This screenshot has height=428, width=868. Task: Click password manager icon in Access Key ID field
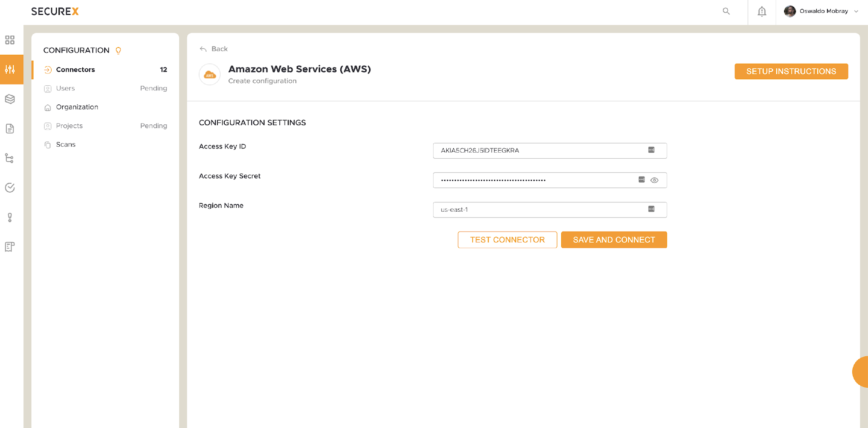pos(651,150)
